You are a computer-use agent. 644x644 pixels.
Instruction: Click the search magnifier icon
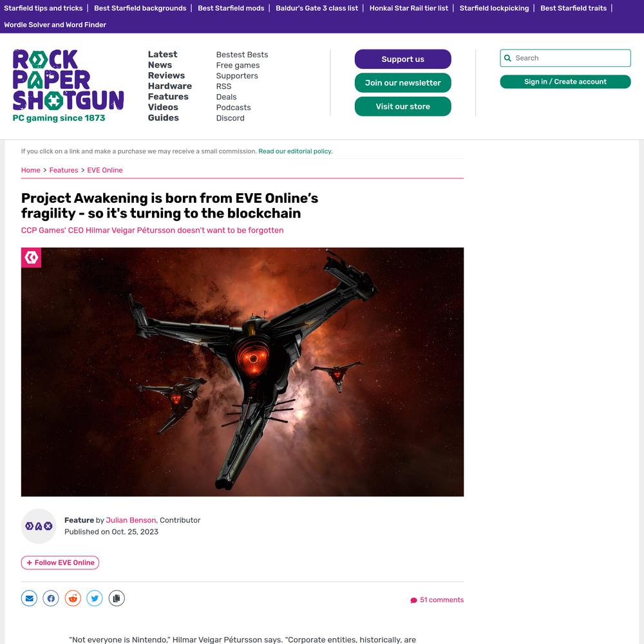tap(507, 58)
